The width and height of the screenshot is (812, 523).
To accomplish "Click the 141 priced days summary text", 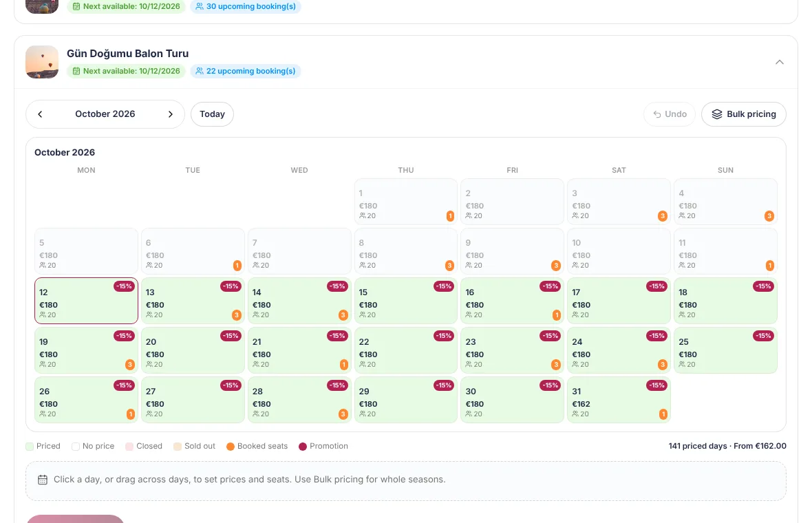I will point(727,446).
